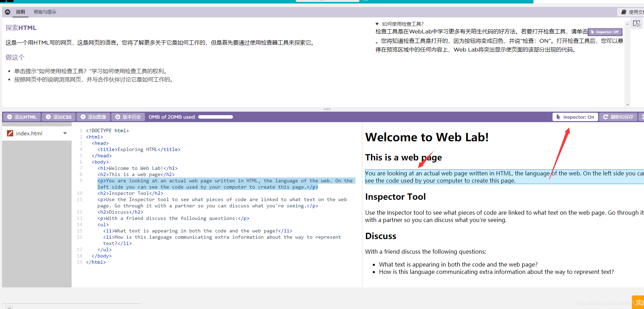Open the index.html dropdown arrow
644x309 pixels.
[65, 133]
